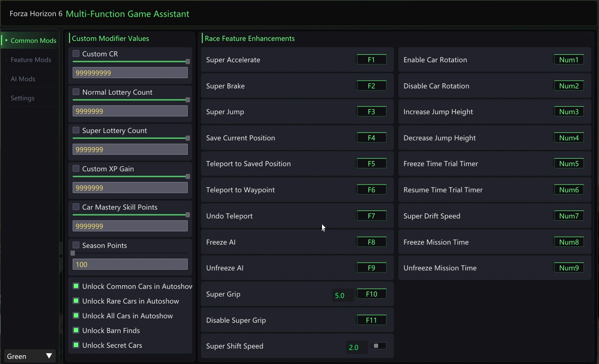Expand the Green theme dropdown
The image size is (599, 364).
point(30,356)
